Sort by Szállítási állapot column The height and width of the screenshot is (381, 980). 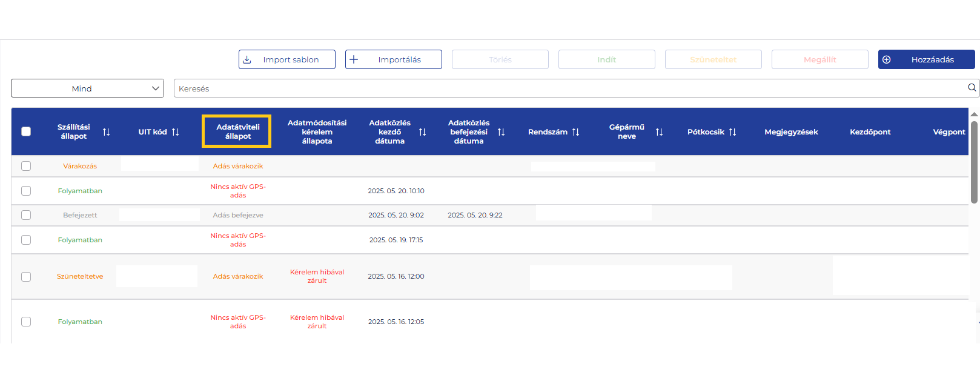(106, 132)
